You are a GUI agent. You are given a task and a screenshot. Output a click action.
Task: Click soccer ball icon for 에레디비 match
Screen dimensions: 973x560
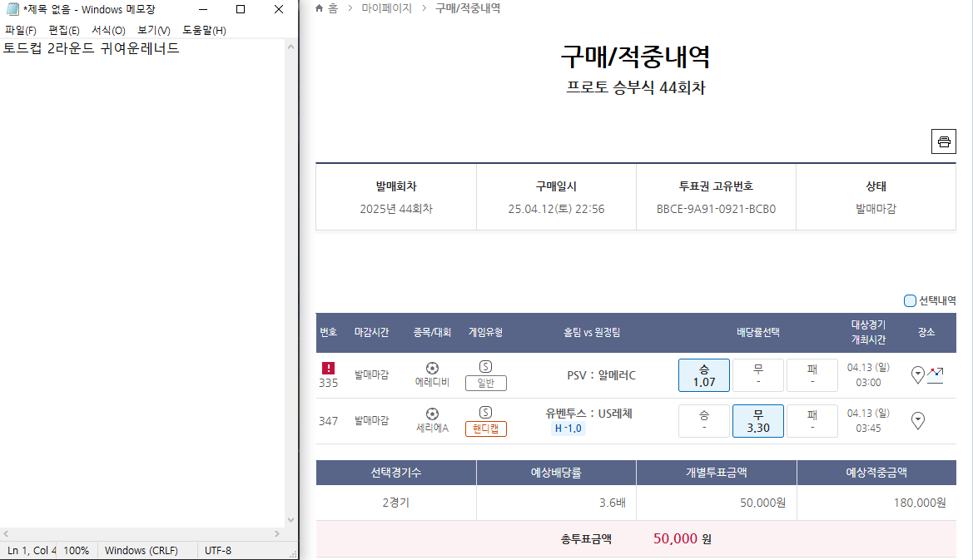(432, 368)
